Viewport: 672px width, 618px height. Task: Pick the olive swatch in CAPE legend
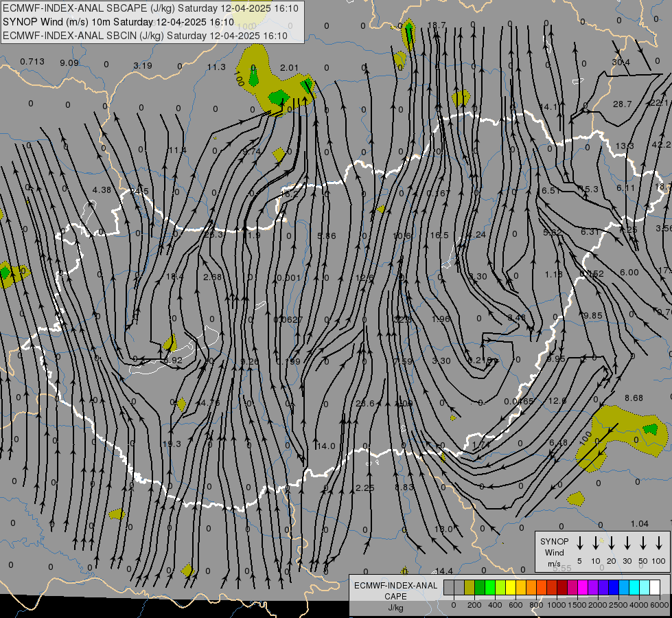(x=470, y=587)
